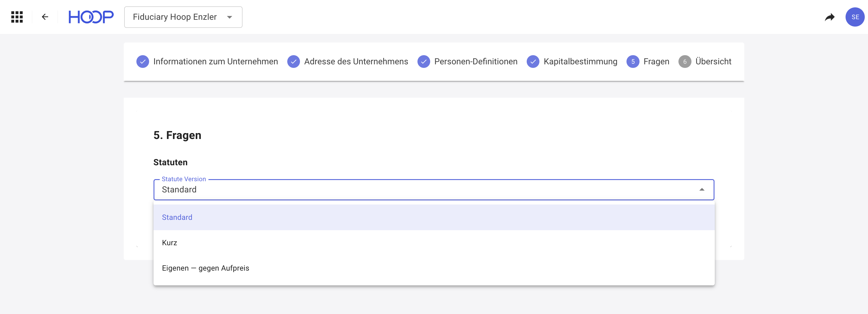Screen dimensions: 868x314
Task: Click the Statute Version select field
Action: [404, 190]
